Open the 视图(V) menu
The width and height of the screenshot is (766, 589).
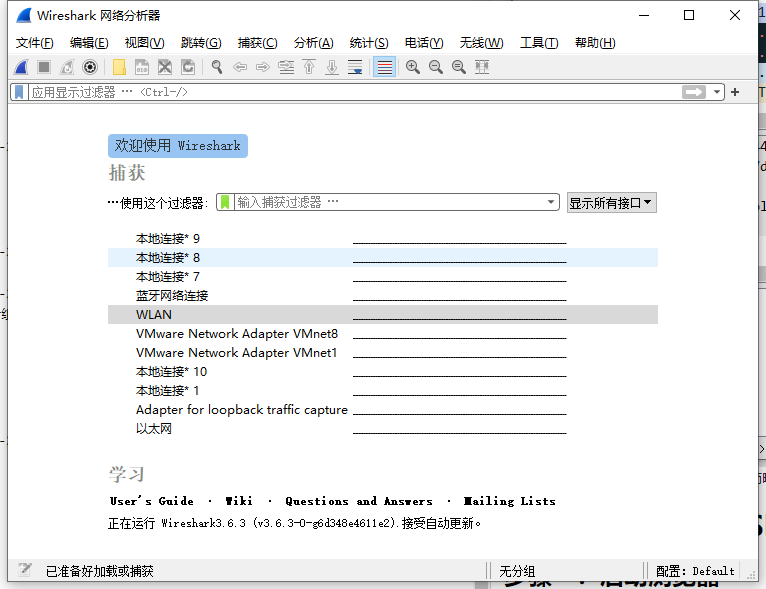[145, 43]
